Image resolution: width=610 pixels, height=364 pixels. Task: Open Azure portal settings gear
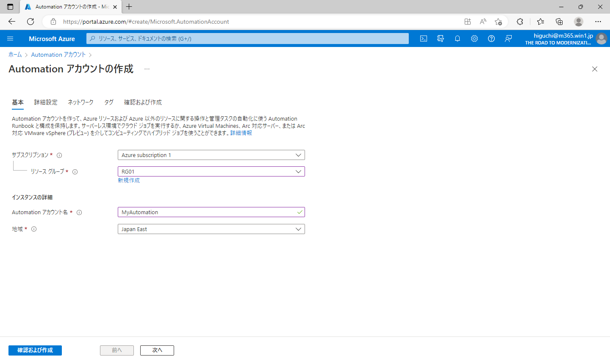tap(474, 39)
